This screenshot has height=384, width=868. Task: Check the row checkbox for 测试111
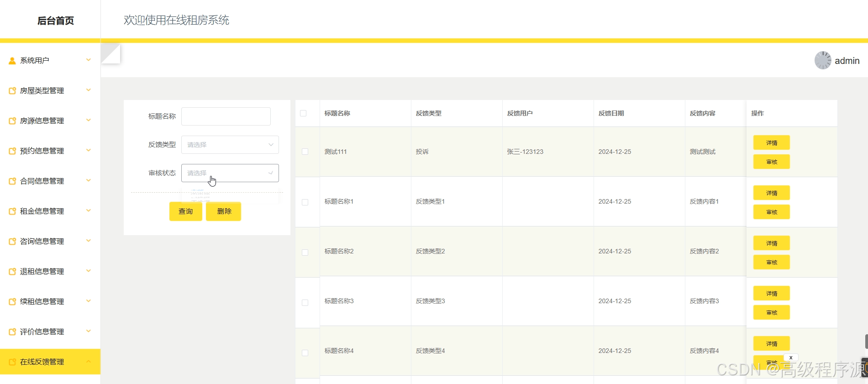pyautogui.click(x=305, y=152)
